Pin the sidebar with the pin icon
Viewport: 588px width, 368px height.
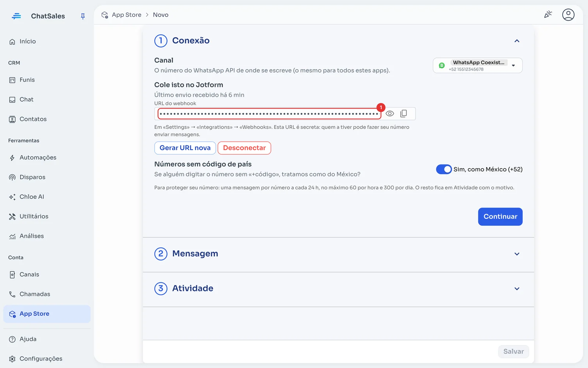click(x=83, y=16)
